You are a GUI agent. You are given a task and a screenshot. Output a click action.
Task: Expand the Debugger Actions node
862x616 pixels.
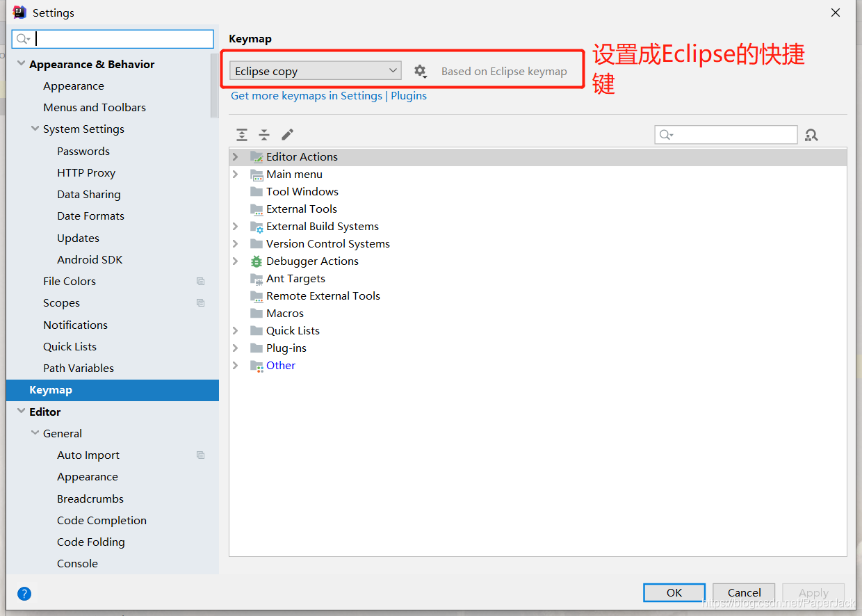(235, 261)
